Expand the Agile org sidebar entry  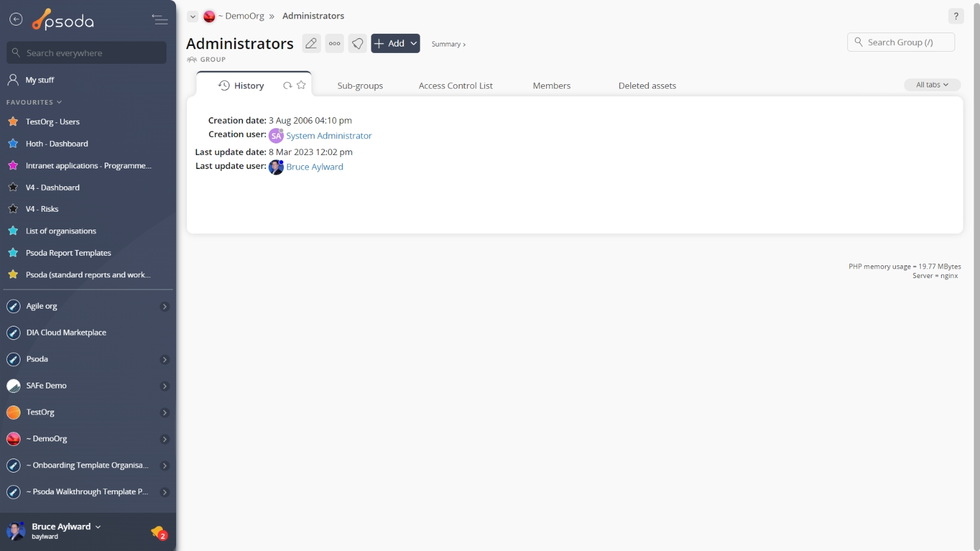coord(165,307)
